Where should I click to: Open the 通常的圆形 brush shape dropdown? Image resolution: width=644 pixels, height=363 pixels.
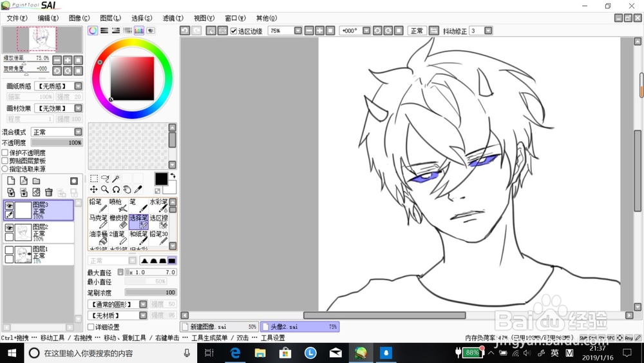click(x=143, y=304)
